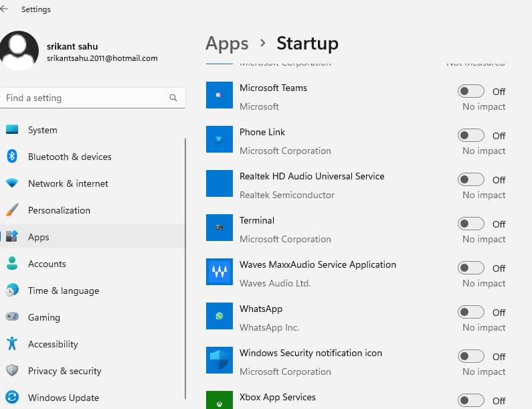
Task: Click the Apps breadcrumb link
Action: click(x=227, y=44)
